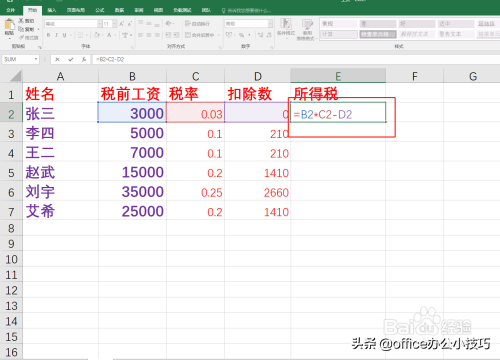
Task: Click the Copy icon in clipboard group
Action: point(21,29)
